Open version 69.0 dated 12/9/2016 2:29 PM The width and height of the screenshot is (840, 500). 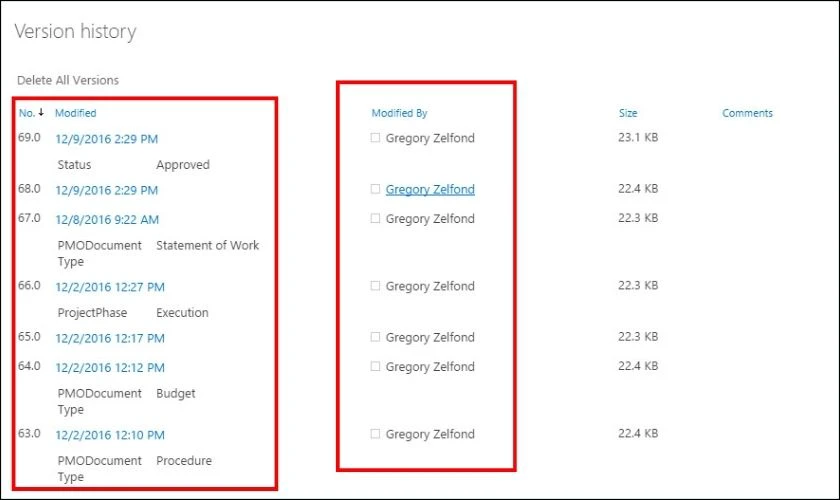pos(107,139)
